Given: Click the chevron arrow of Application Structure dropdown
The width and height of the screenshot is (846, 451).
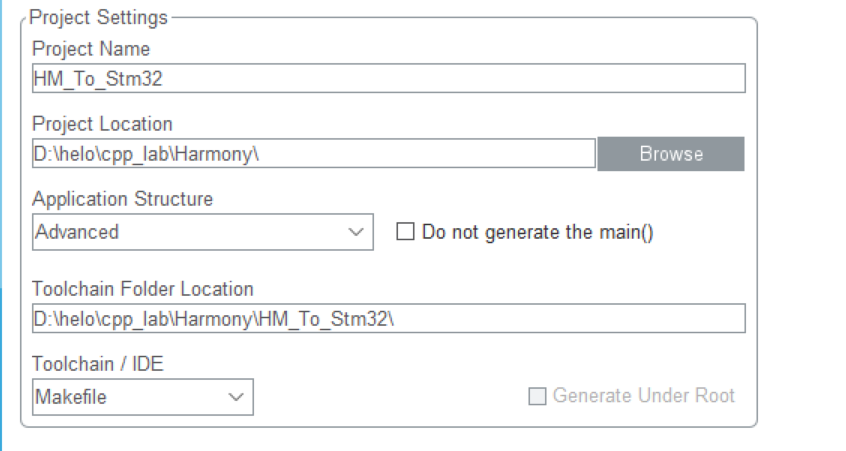Looking at the screenshot, I should coord(357,232).
